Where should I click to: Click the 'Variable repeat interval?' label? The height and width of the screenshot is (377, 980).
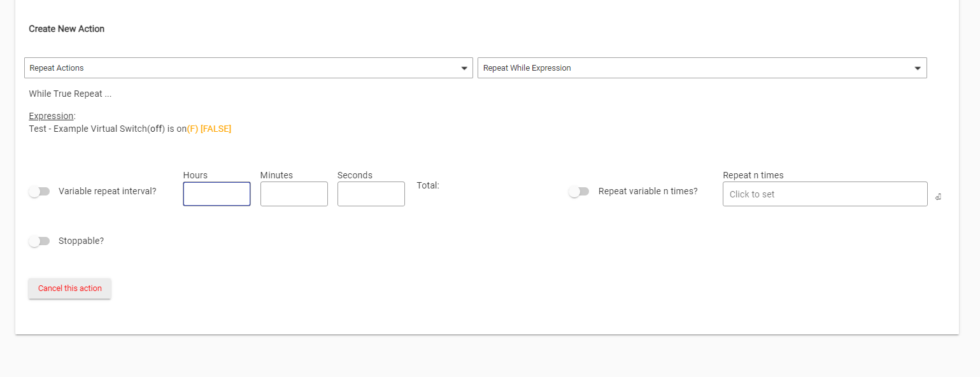point(107,191)
